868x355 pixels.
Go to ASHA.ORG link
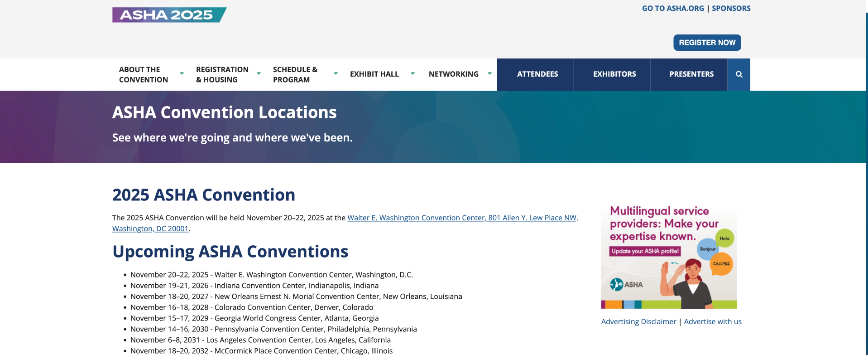(x=673, y=8)
